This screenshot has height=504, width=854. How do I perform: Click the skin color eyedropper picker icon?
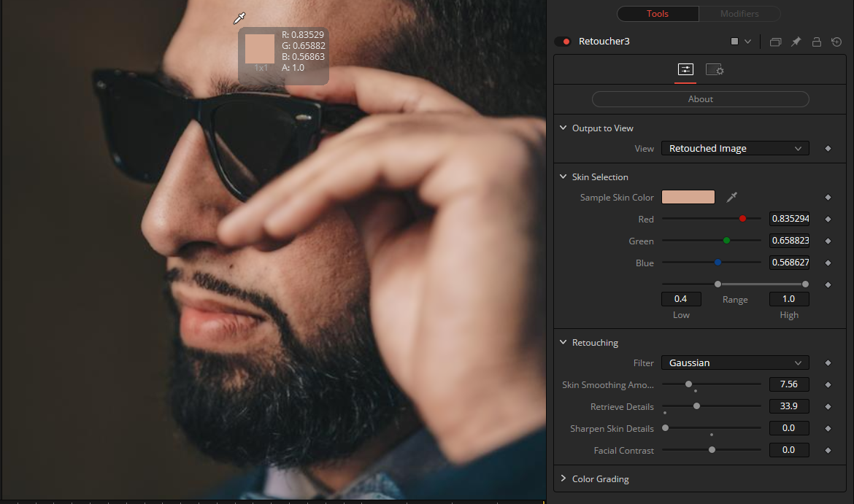tap(732, 197)
